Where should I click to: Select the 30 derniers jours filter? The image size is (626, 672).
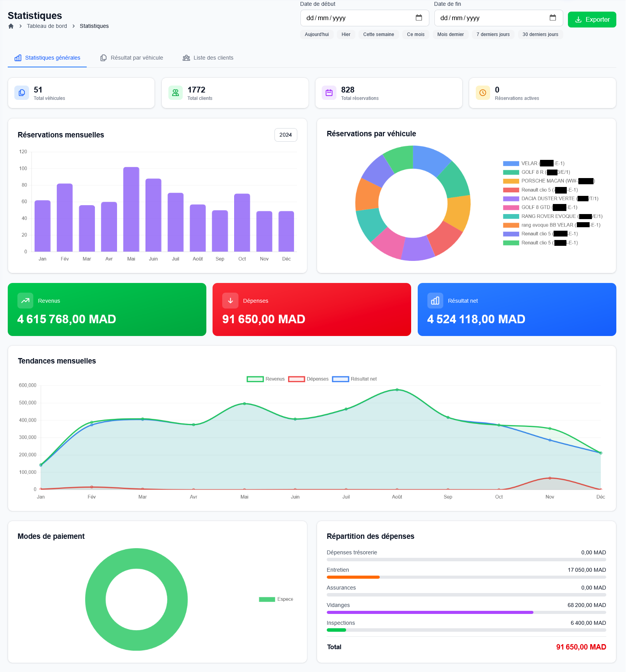(x=540, y=34)
